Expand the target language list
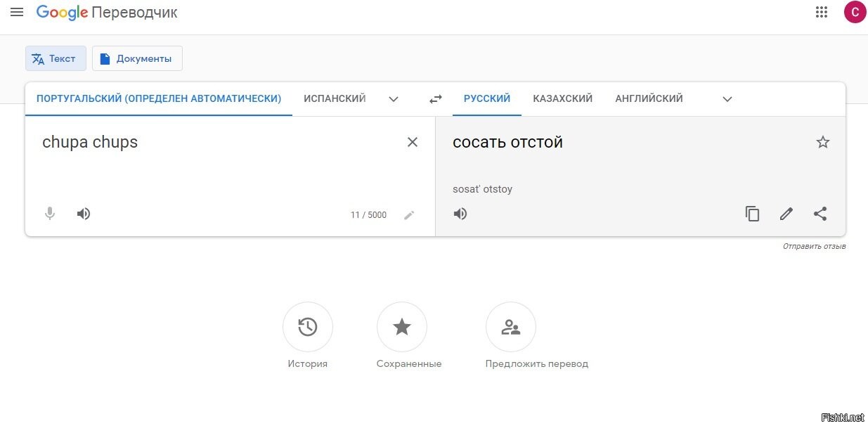This screenshot has height=426, width=868. pos(727,99)
